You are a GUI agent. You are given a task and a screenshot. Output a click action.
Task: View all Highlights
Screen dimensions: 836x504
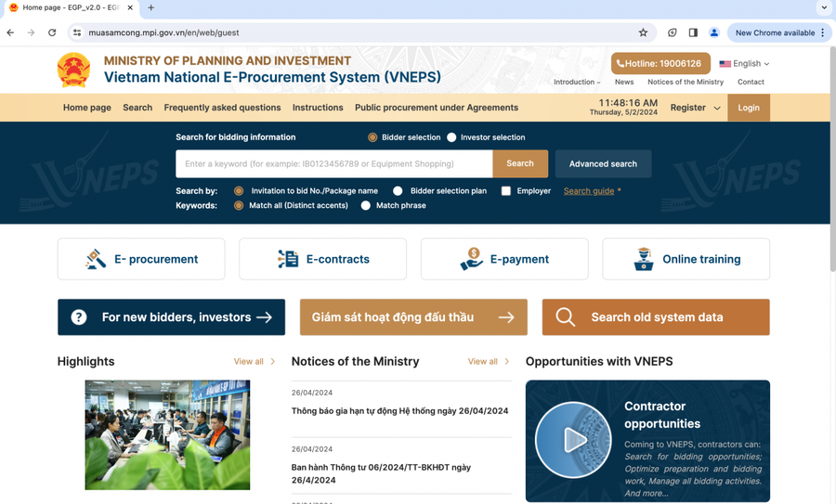(x=255, y=361)
